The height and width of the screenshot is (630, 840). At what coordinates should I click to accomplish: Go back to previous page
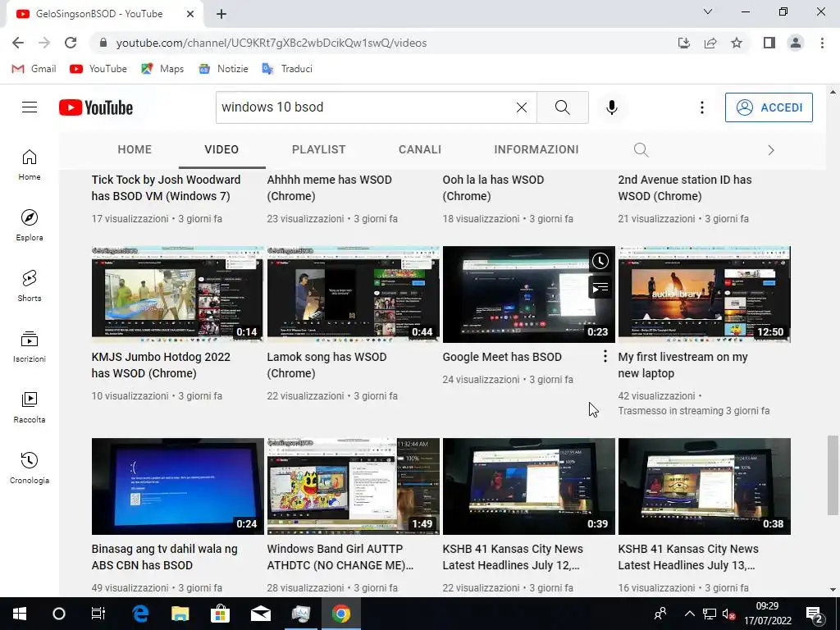point(18,43)
